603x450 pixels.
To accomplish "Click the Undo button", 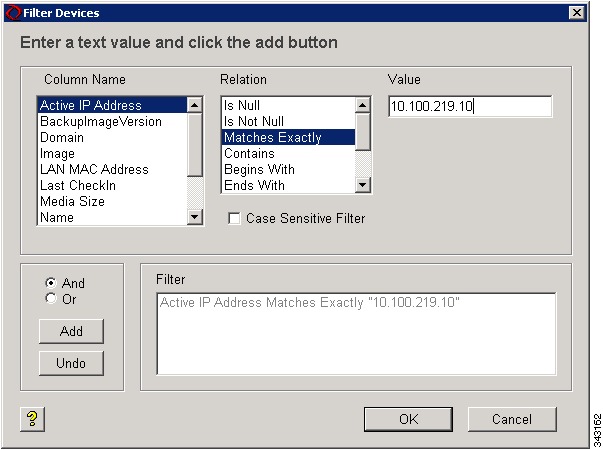I will pos(71,363).
